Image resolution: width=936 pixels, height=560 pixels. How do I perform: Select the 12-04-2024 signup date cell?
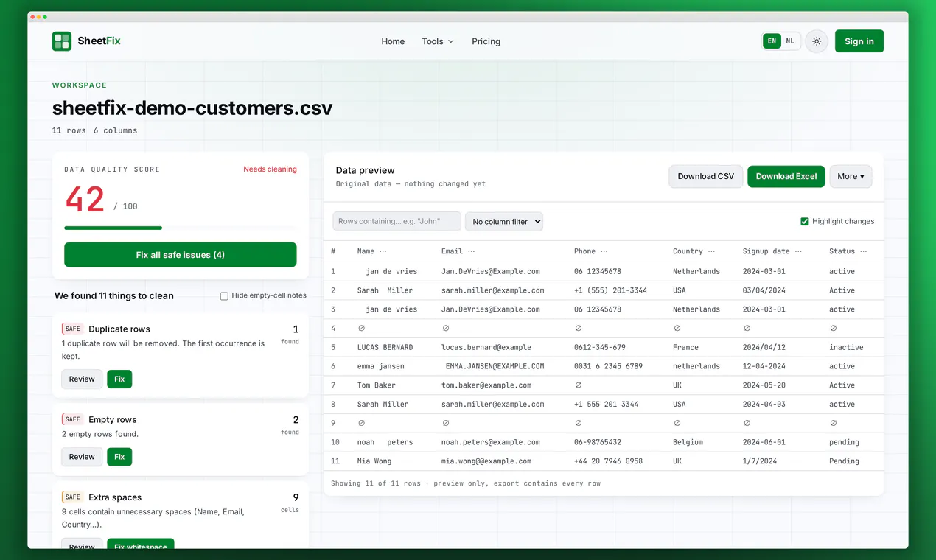pyautogui.click(x=764, y=366)
